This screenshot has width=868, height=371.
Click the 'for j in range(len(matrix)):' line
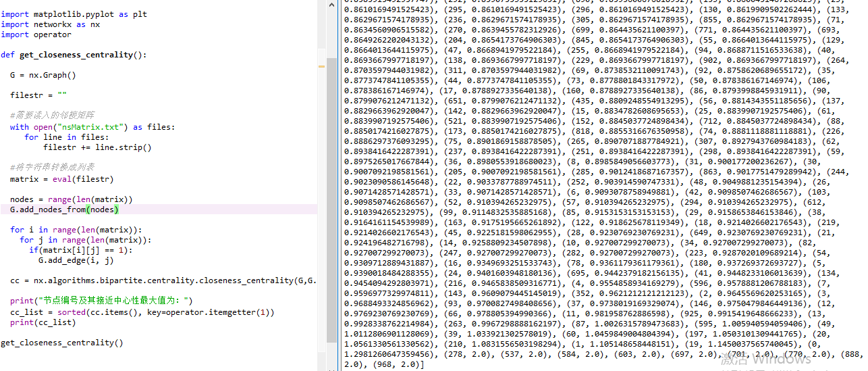[86, 240]
